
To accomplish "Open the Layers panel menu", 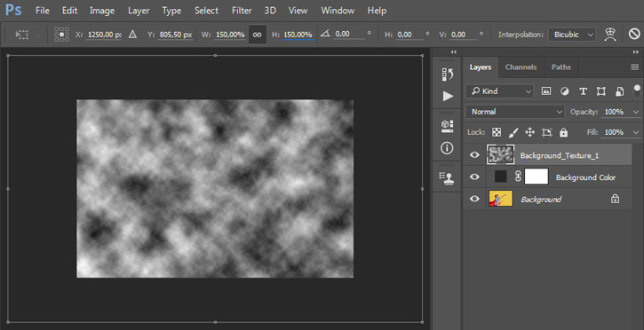I will coord(635,67).
